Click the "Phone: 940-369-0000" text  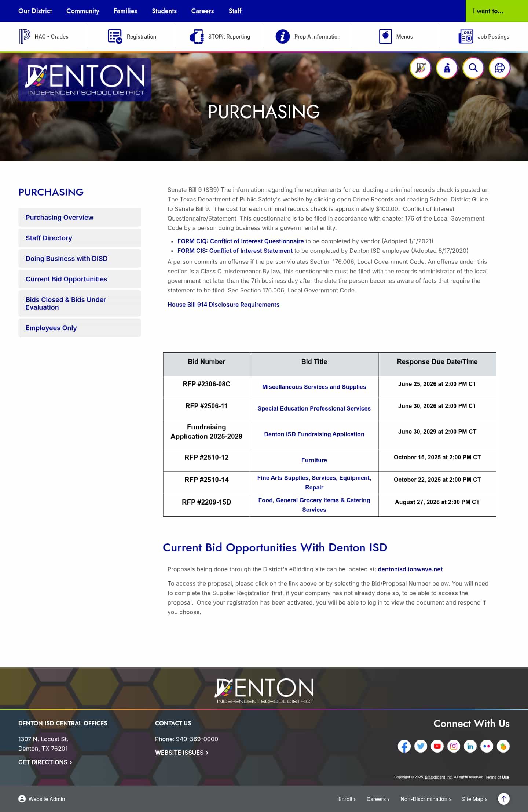(x=187, y=739)
